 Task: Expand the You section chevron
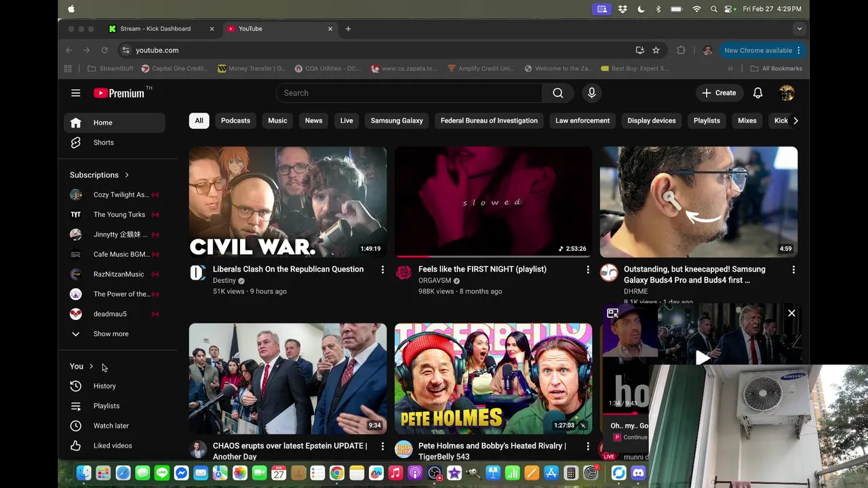pyautogui.click(x=91, y=367)
